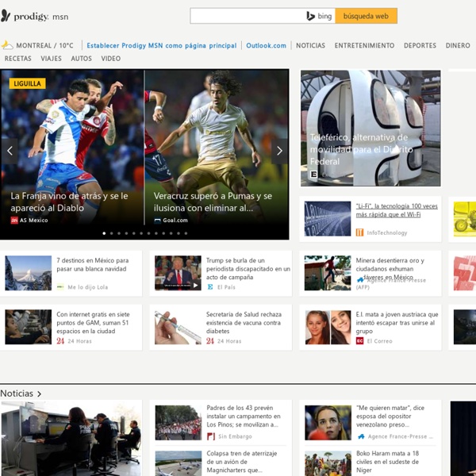
Task: Click the Sin Embargo source icon
Action: pos(212,436)
